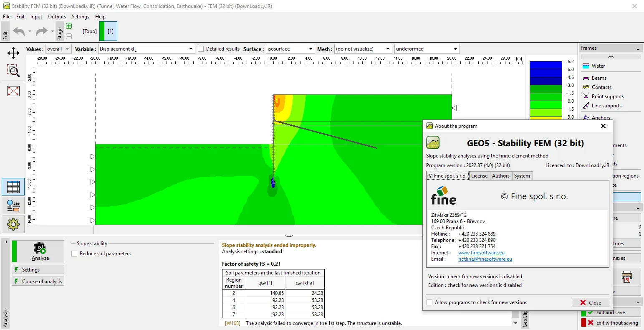This screenshot has width=644, height=330.
Task: Open the Values overall dropdown
Action: [58, 49]
